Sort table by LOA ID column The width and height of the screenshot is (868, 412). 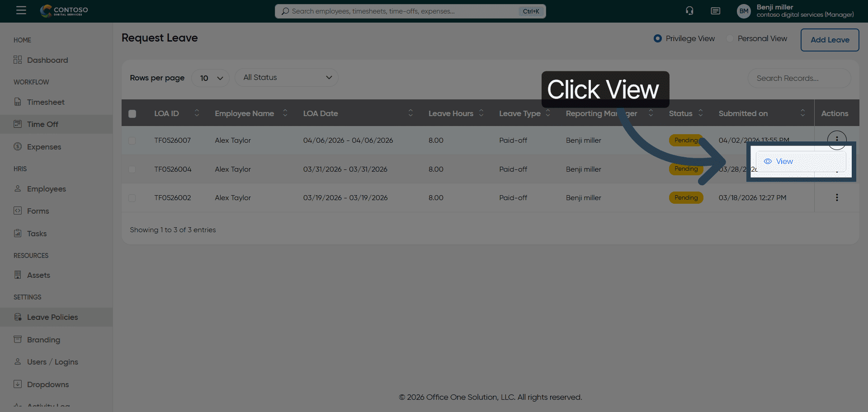pyautogui.click(x=197, y=113)
